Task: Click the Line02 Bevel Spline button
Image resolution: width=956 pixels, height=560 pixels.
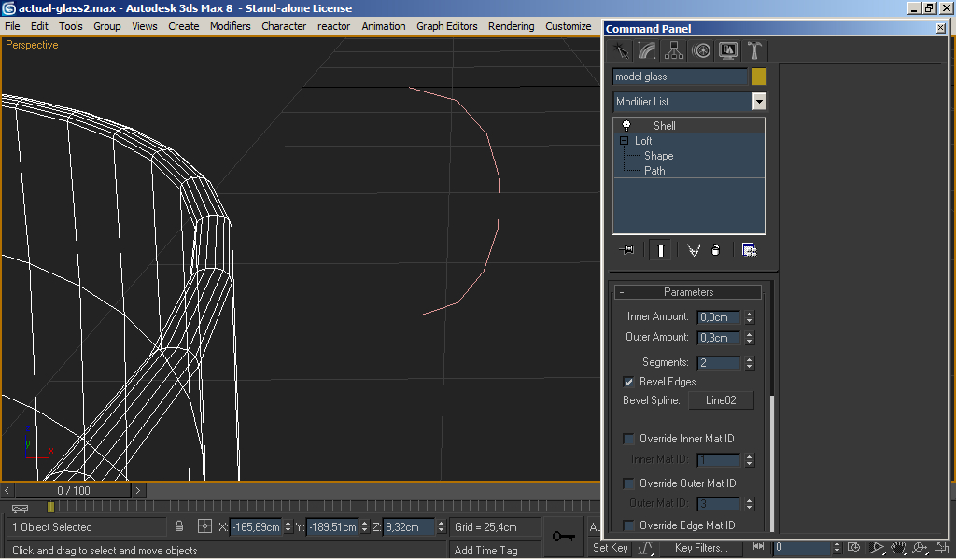Action: click(721, 400)
